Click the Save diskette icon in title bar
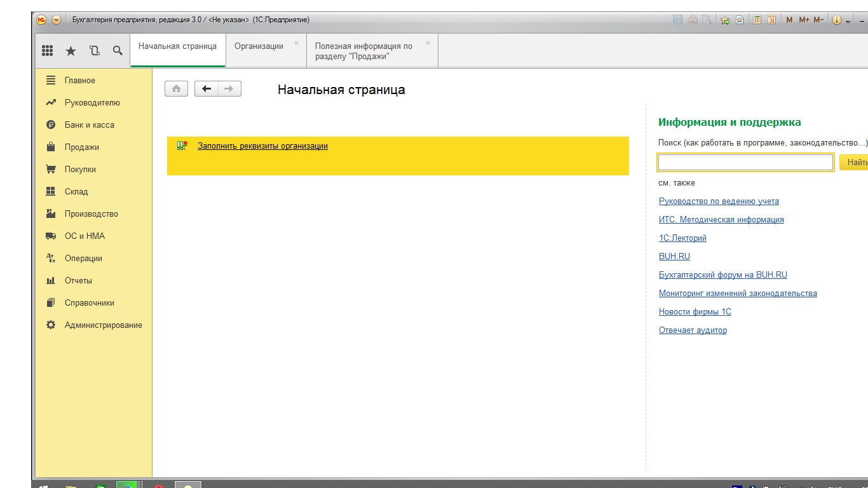This screenshot has width=868, height=488. [678, 20]
